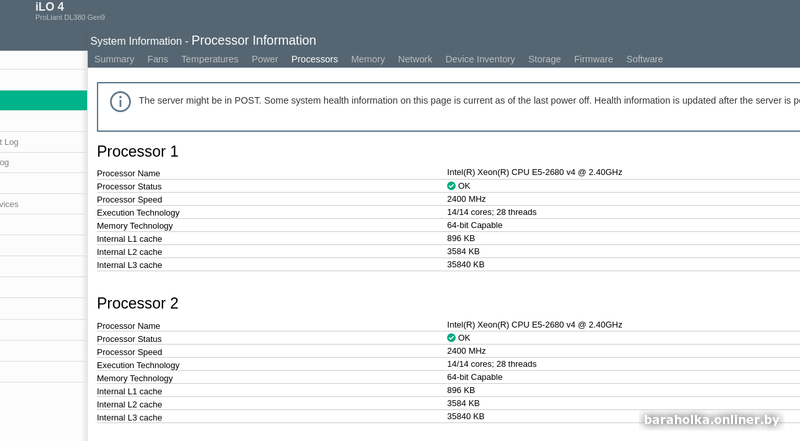Click Processor 2 L2 cache value 3584 KB
The width and height of the screenshot is (800, 441).
click(x=463, y=403)
